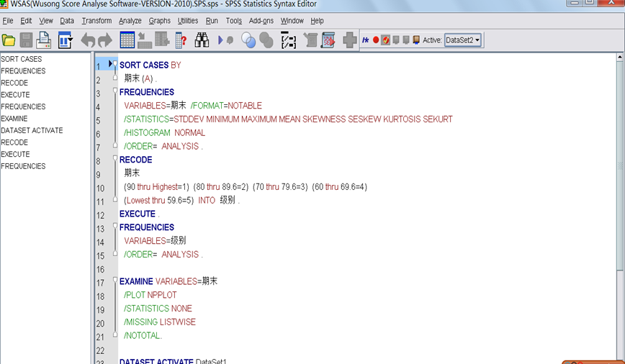This screenshot has height=364, width=625.
Task: Select EXAMINE in the navigation pane
Action: 14,119
